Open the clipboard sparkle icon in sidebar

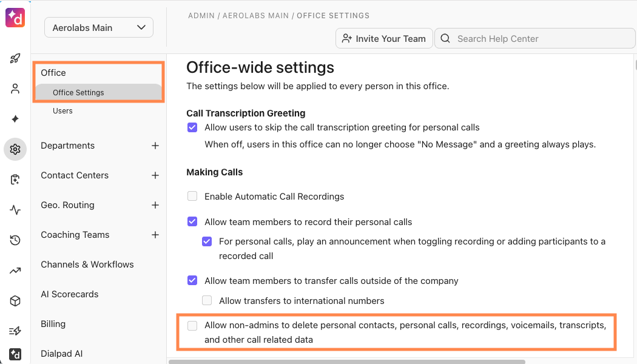pyautogui.click(x=15, y=180)
